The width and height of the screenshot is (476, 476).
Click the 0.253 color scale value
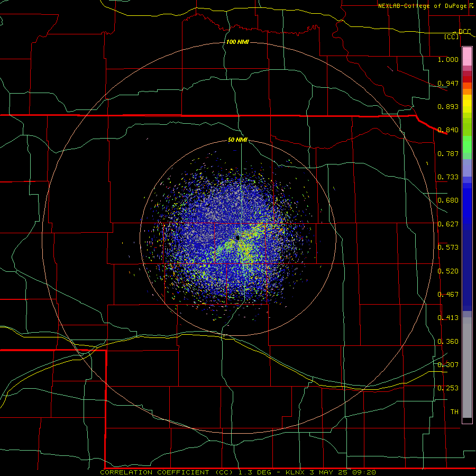tap(448, 388)
